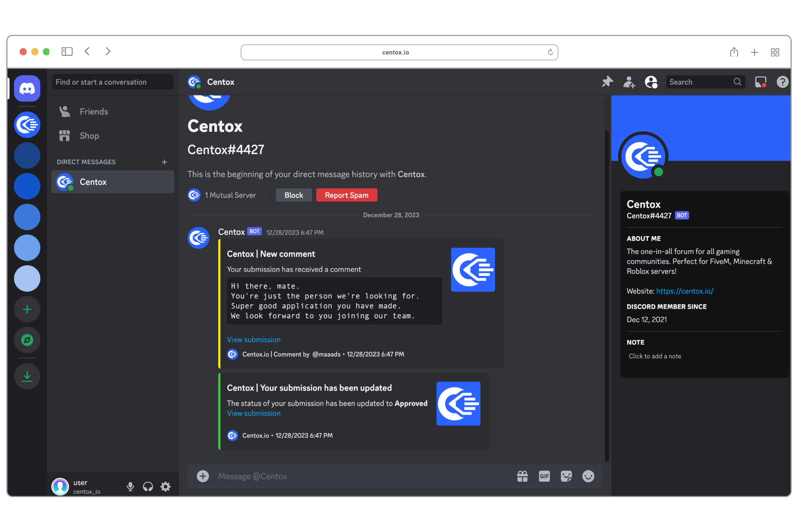798x532 pixels.
Task: Open the emoji picker
Action: coord(589,476)
